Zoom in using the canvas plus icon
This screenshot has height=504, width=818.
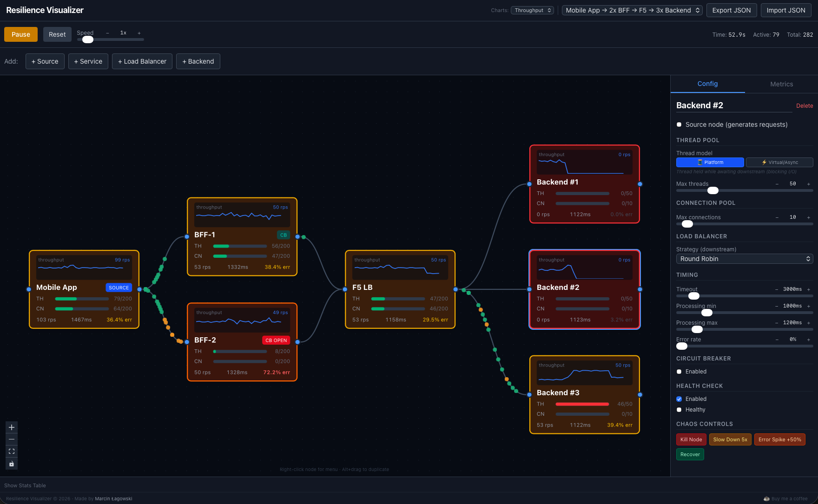click(11, 427)
